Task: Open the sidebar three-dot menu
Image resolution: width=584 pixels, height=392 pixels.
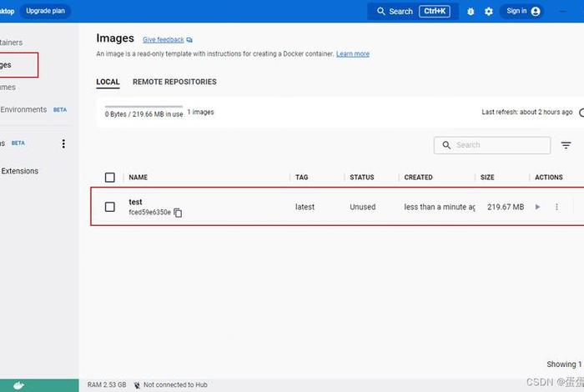Action: pyautogui.click(x=63, y=143)
